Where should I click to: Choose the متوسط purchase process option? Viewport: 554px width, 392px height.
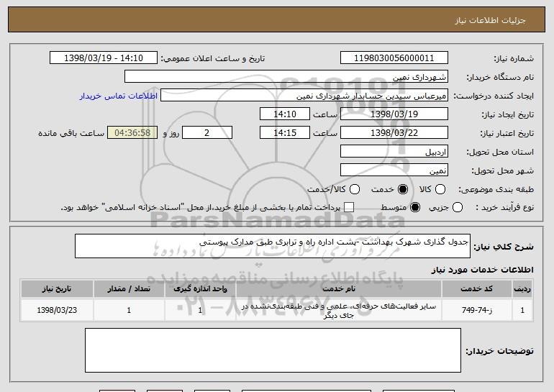click(x=415, y=207)
